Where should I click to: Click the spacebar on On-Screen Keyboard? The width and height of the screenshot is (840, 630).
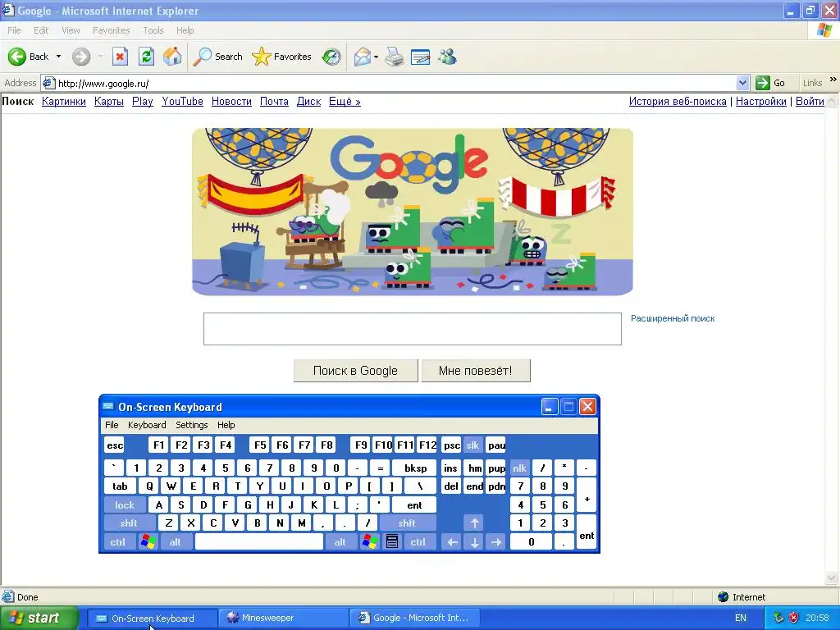click(259, 541)
